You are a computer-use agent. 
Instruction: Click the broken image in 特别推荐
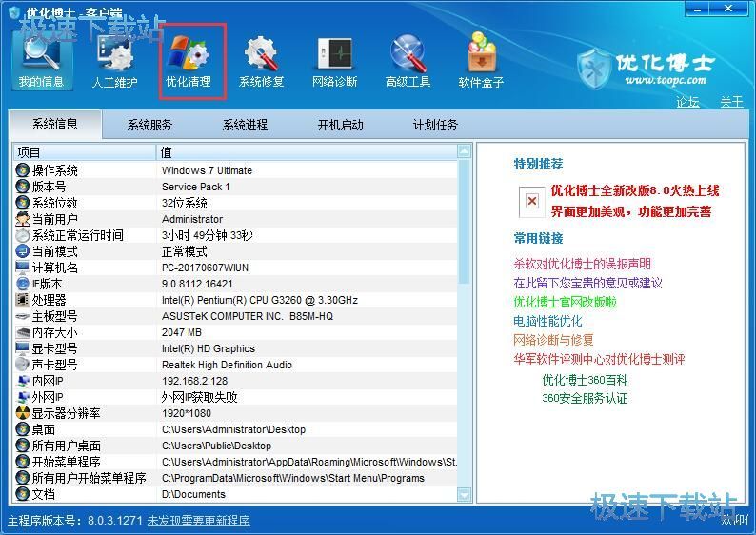pyautogui.click(x=532, y=201)
